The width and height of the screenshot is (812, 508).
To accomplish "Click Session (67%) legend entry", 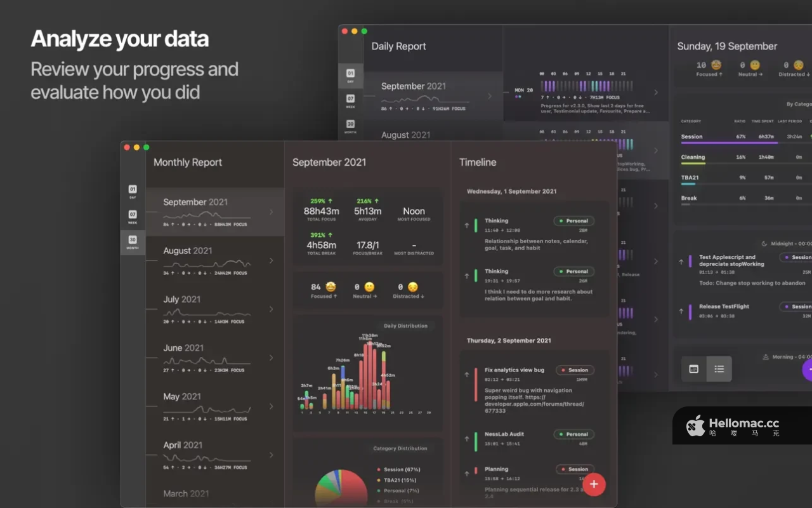I will tap(398, 469).
